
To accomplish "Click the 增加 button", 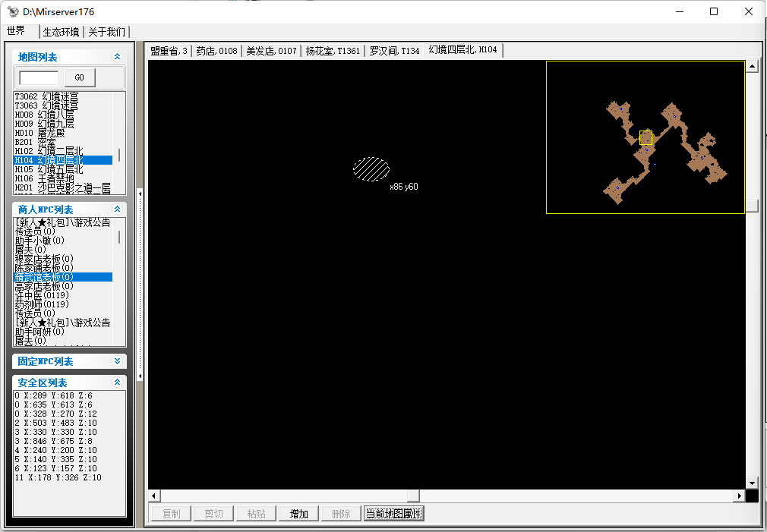I will [299, 514].
